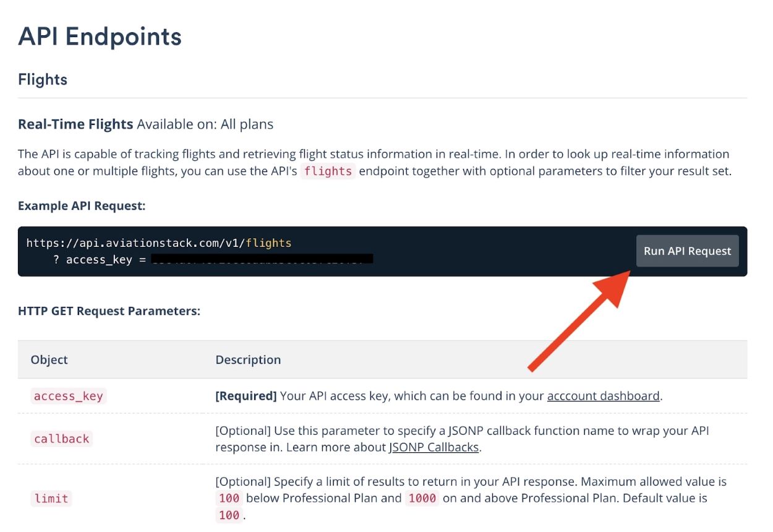Click the Example API Request label

click(82, 206)
